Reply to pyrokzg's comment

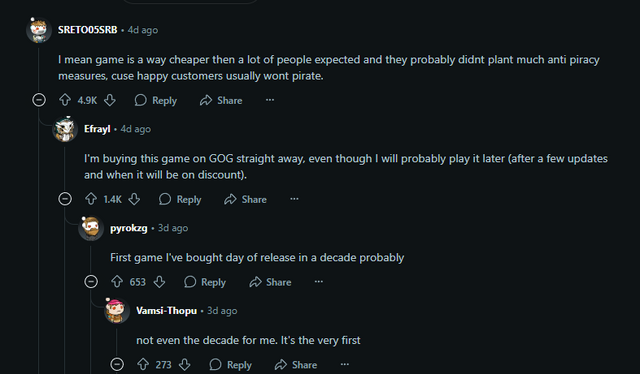(205, 282)
